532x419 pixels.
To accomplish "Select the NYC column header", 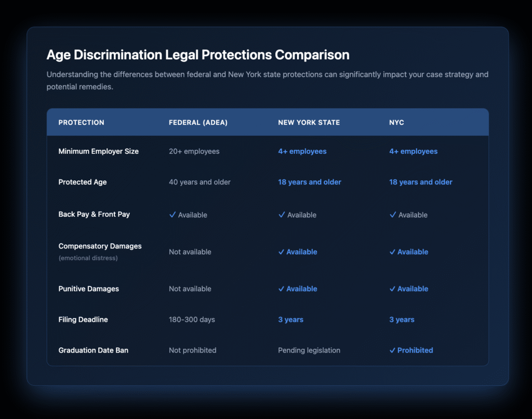I will [x=396, y=122].
